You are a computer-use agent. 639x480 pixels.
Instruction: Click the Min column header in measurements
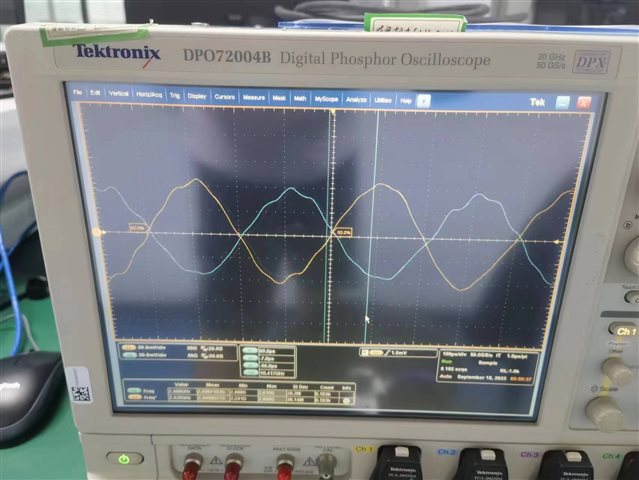pos(241,385)
